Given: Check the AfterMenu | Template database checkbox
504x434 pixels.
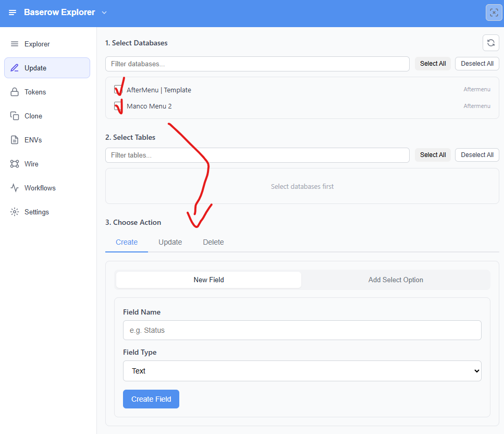Looking at the screenshot, I should tap(118, 90).
